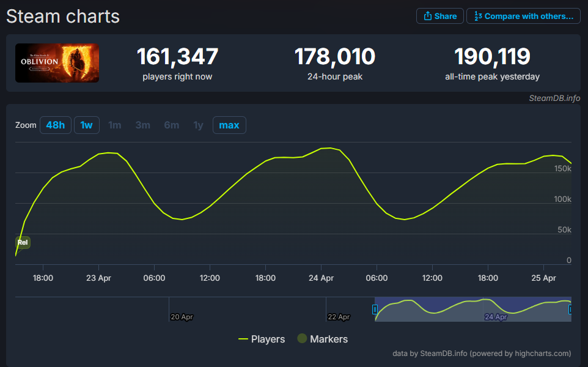Click the 100k y-axis label
588x367 pixels.
[562, 199]
